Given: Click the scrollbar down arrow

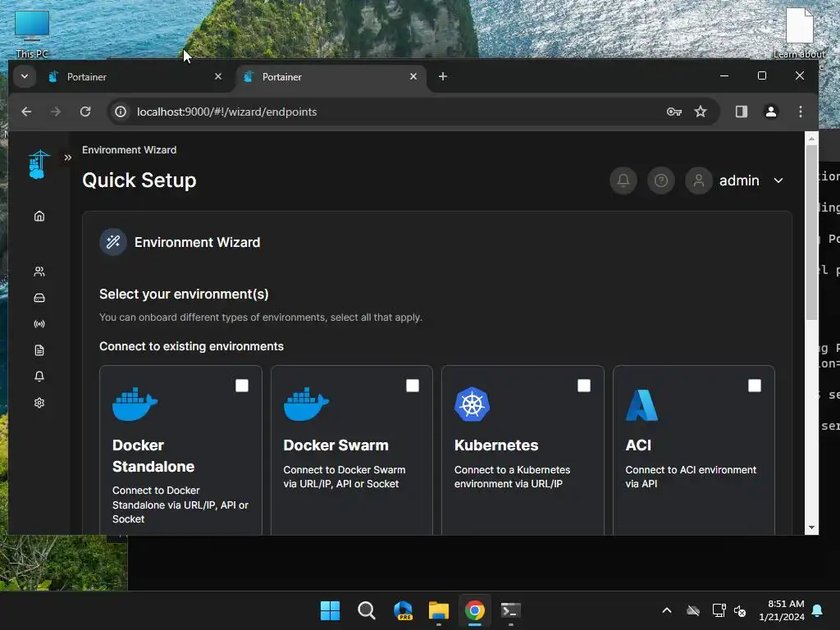Looking at the screenshot, I should tap(811, 527).
